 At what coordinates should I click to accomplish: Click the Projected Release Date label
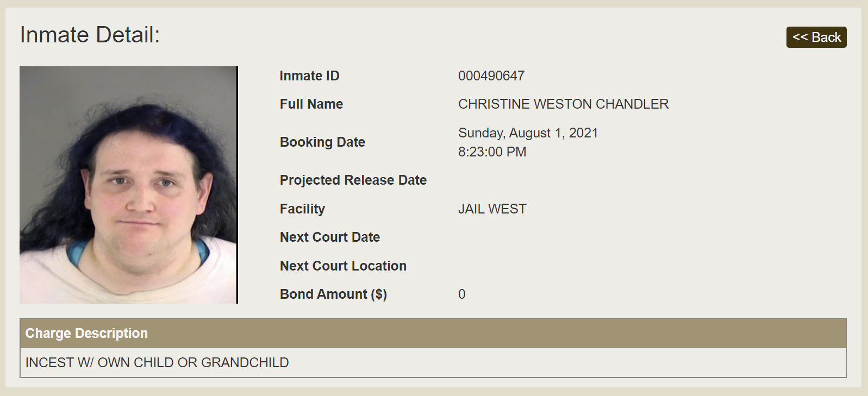tap(353, 180)
